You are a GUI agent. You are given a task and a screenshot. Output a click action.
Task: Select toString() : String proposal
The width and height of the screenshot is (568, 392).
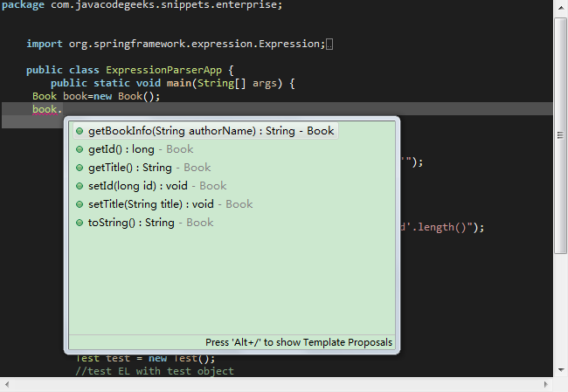click(x=144, y=223)
